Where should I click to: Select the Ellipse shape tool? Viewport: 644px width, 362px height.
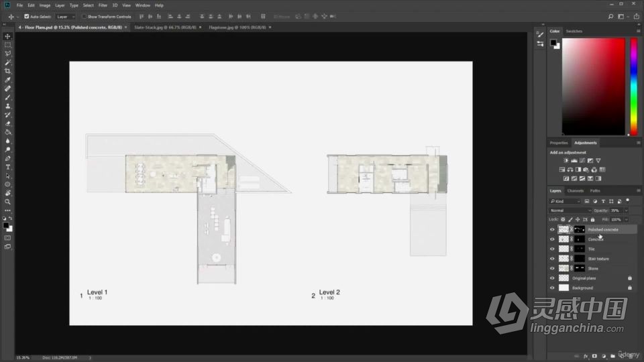click(7, 184)
